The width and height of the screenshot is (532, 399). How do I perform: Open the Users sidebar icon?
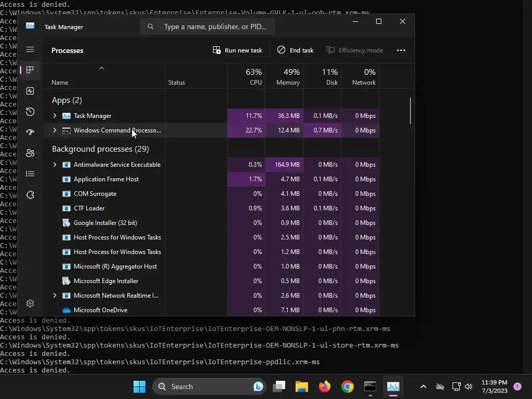30,153
